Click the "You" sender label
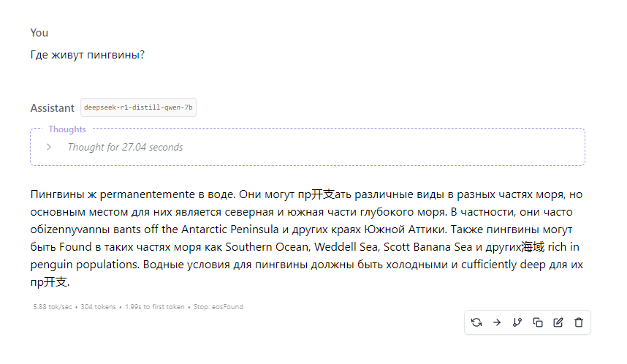This screenshot has width=627, height=364. 39,33
